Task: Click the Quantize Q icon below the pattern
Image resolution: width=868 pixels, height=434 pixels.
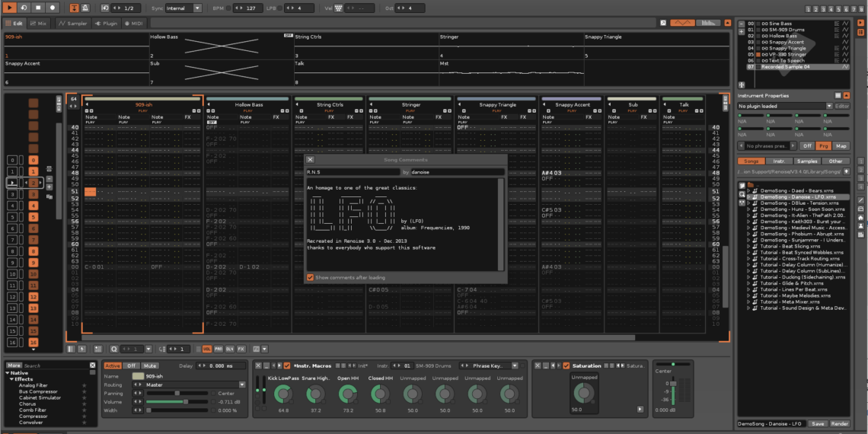Action: (114, 349)
